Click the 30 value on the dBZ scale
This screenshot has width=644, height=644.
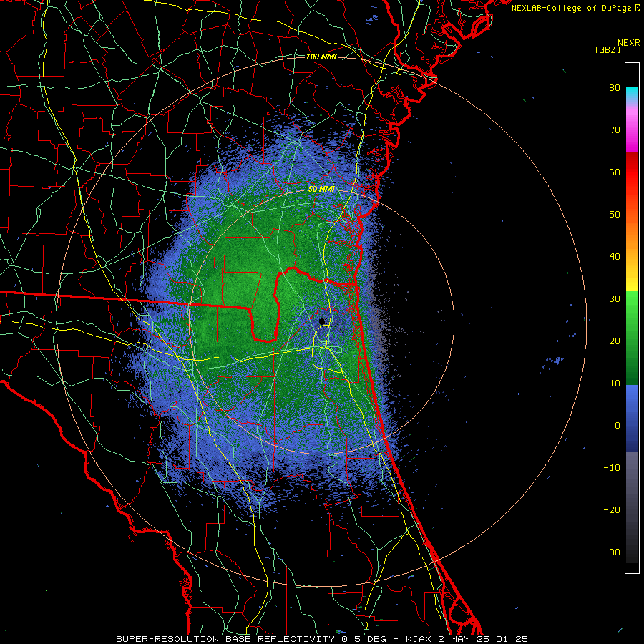tap(615, 299)
